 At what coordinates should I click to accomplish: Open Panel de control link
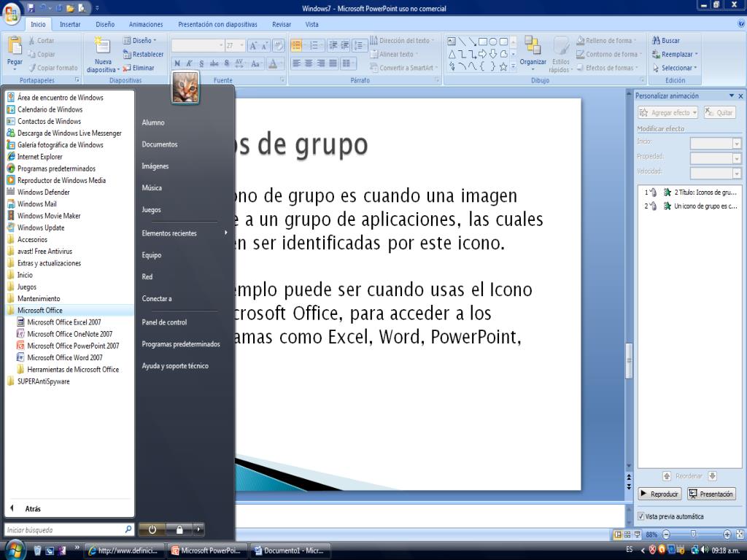pyautogui.click(x=164, y=322)
